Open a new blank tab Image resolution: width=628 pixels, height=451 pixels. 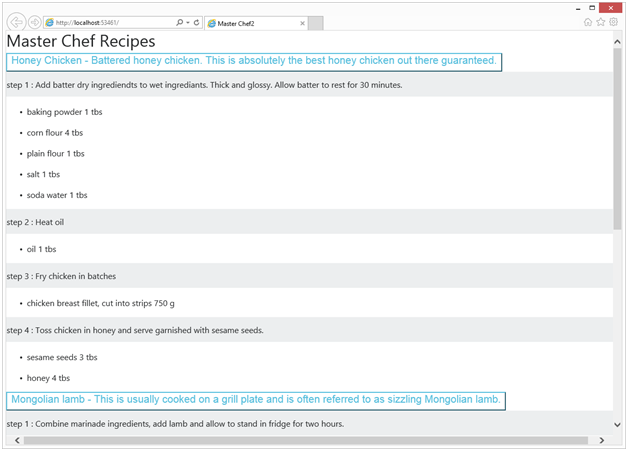pyautogui.click(x=316, y=23)
